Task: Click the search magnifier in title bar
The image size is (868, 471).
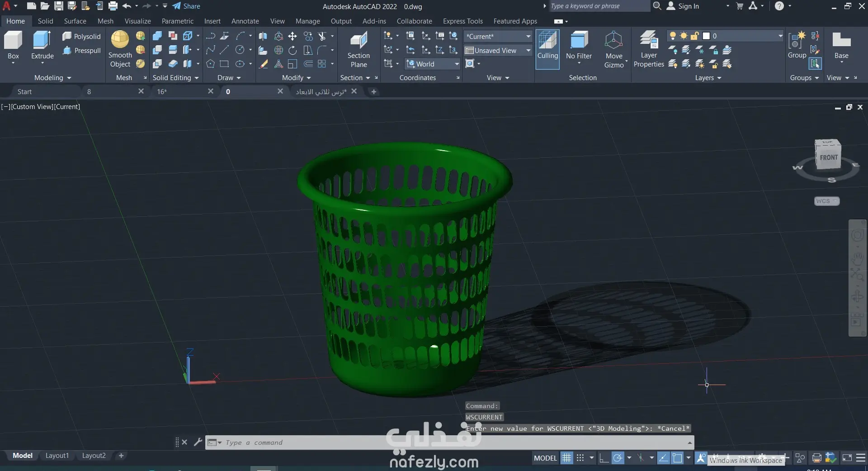Action: point(657,6)
